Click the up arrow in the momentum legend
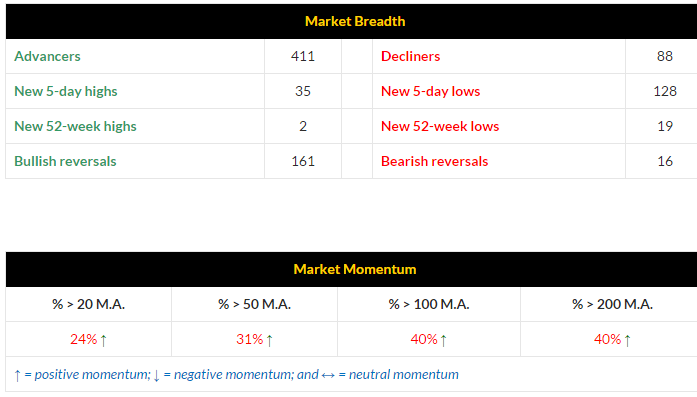697x397 pixels. tap(17, 376)
